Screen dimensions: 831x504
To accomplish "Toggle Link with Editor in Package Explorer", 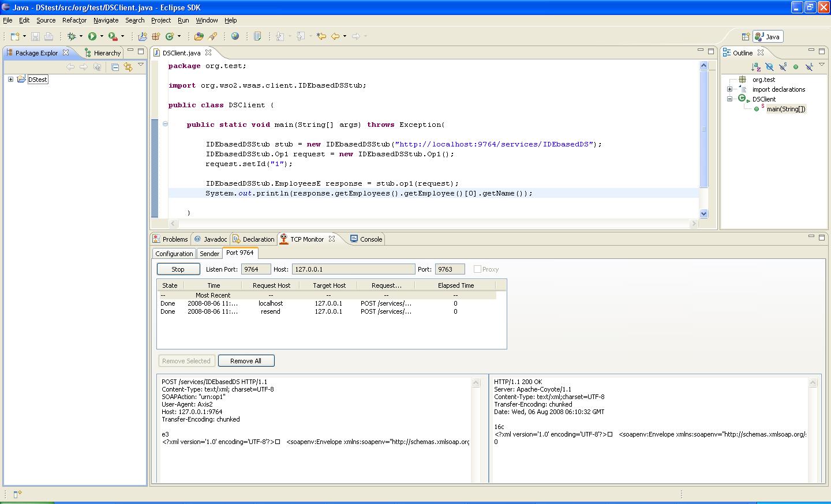I will click(x=128, y=67).
